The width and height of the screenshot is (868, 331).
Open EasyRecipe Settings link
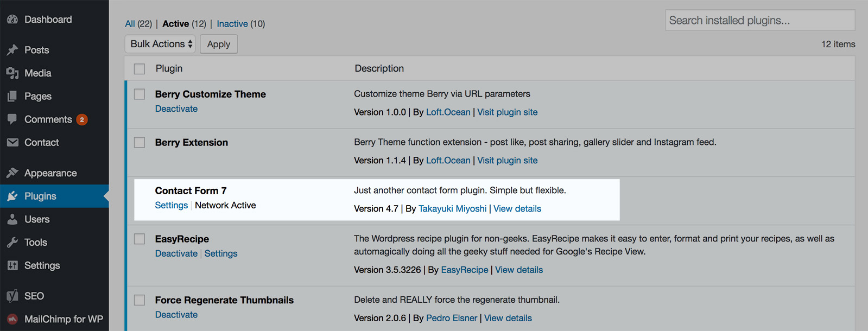tap(221, 253)
